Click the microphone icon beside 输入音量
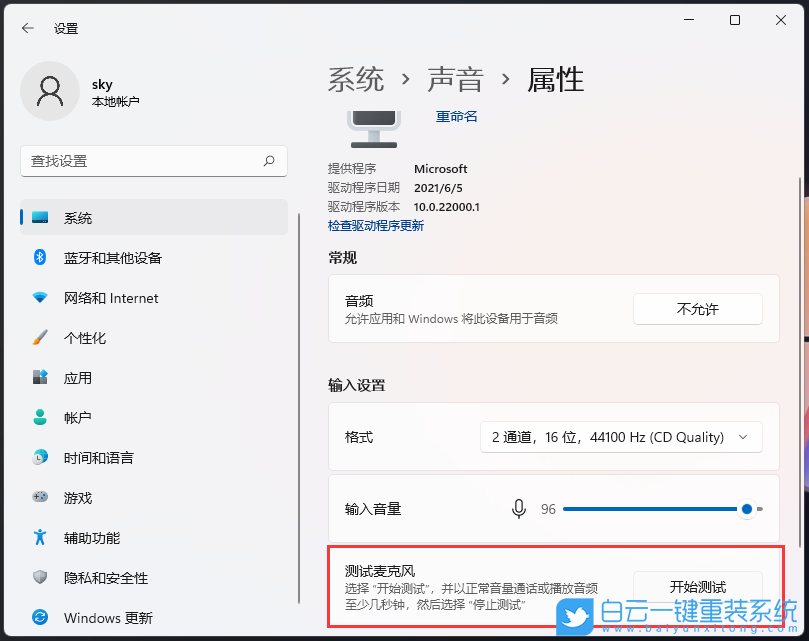 click(519, 509)
